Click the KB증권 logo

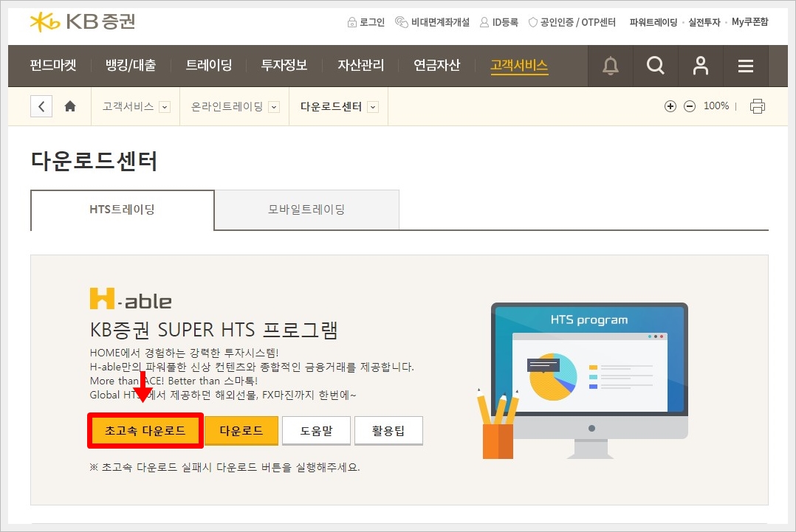click(x=83, y=22)
